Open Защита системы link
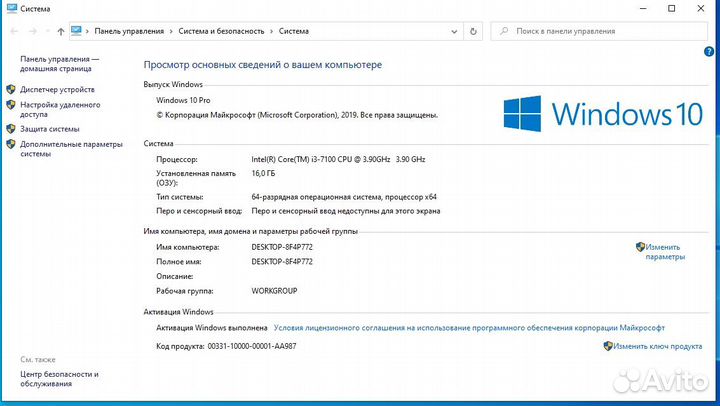720x406 pixels. [50, 129]
